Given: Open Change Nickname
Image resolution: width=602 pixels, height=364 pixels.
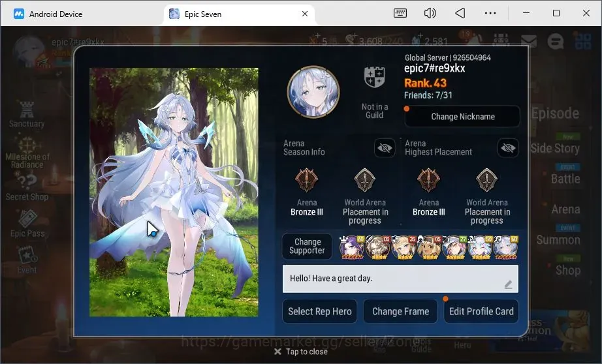Looking at the screenshot, I should tap(462, 117).
